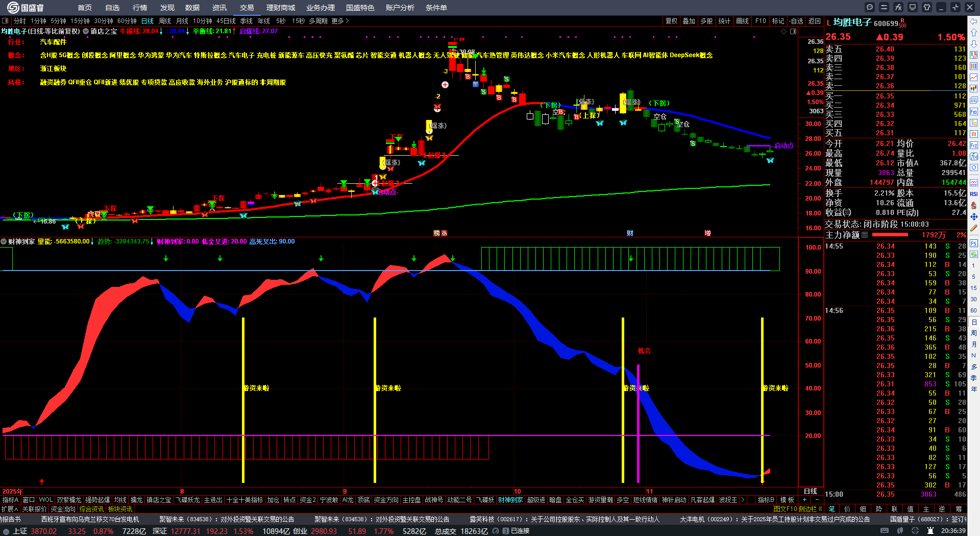
Task: Open the 多周期 multi-period selector
Action: (x=318, y=21)
